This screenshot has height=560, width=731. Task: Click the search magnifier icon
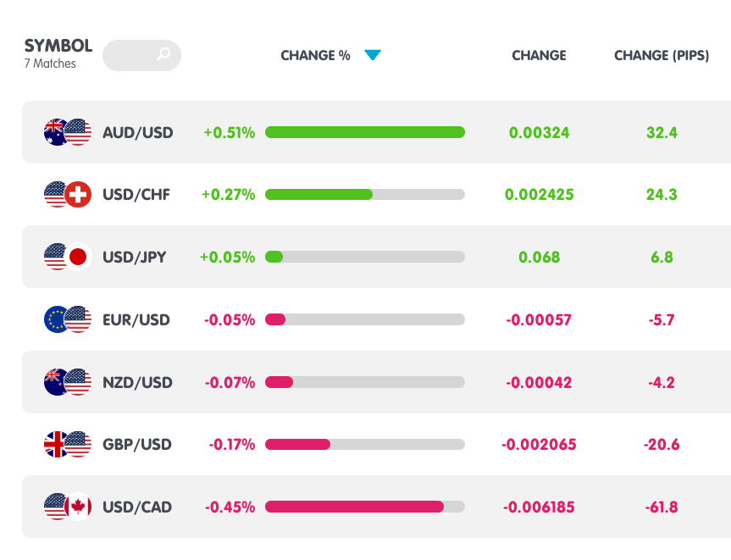(164, 56)
